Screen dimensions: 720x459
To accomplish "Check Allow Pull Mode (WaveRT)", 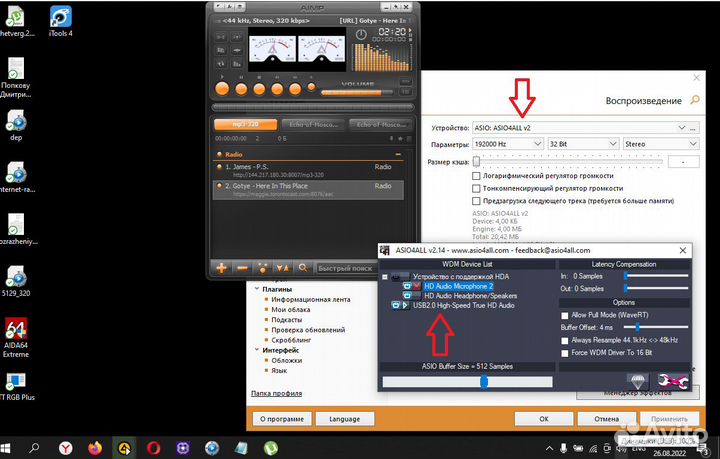I will [x=565, y=315].
